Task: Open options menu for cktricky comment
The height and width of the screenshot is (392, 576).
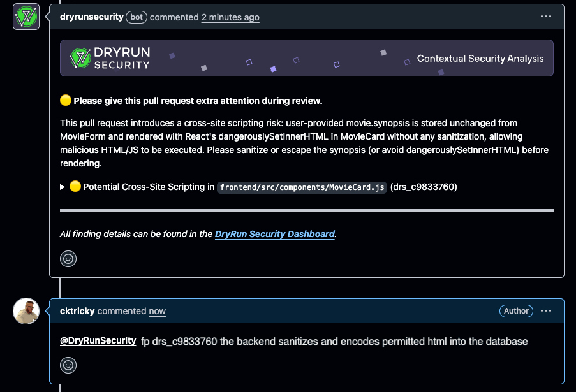Action: point(546,311)
